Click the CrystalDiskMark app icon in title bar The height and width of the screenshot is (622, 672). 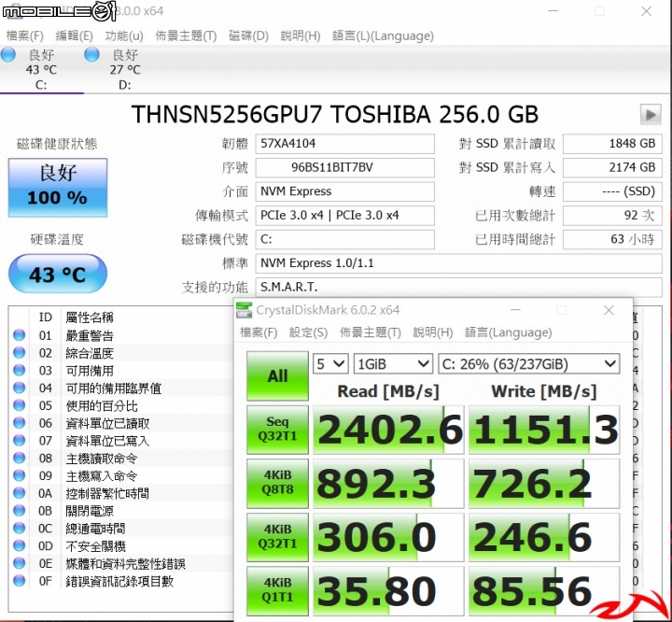245,310
